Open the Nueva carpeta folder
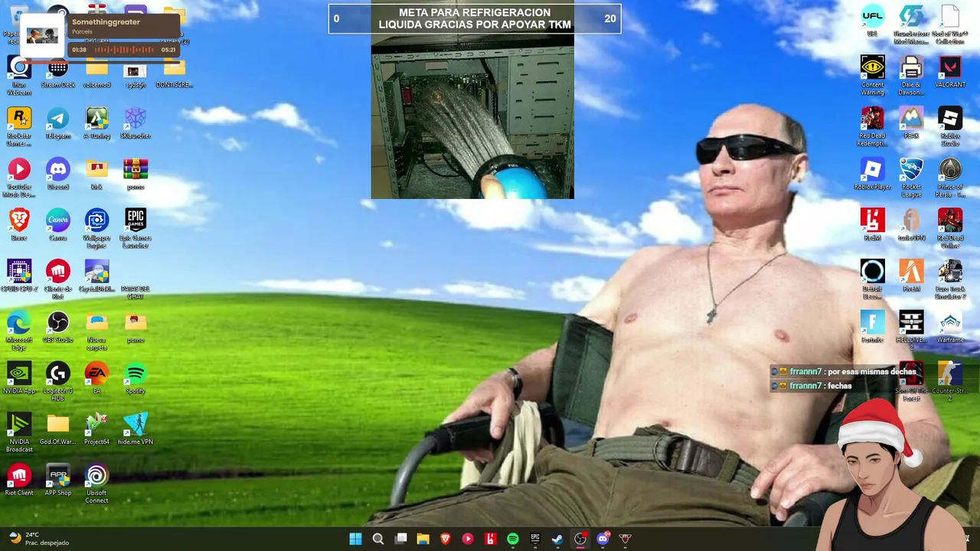The height and width of the screenshot is (551, 980). click(x=96, y=331)
